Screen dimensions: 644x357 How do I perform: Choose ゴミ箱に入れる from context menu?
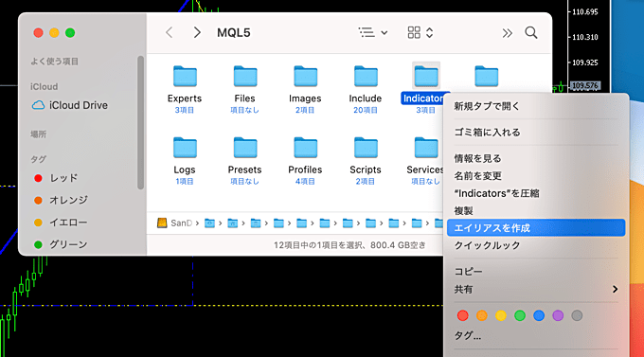tap(536, 133)
